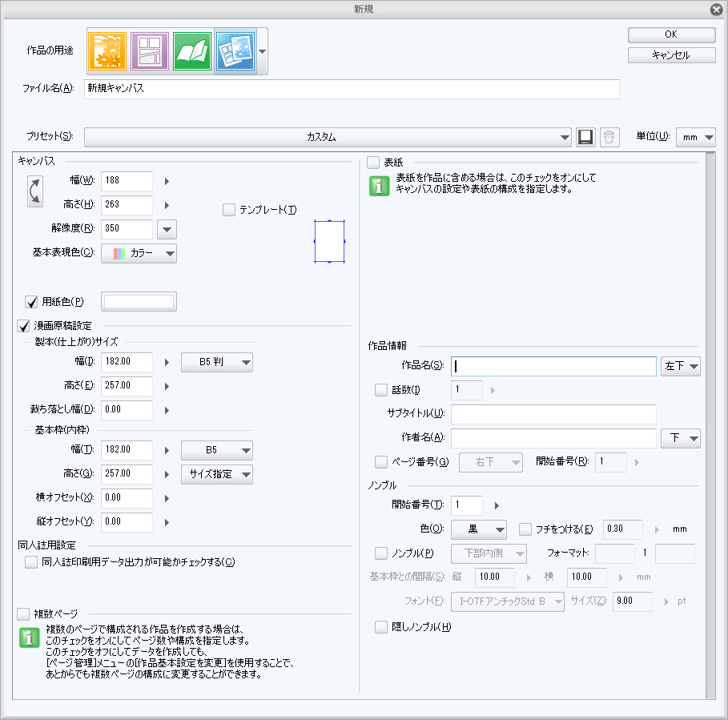Screen dimensions: 728x720
Task: Open the サイズ指定 dropdown
Action: coord(217,474)
